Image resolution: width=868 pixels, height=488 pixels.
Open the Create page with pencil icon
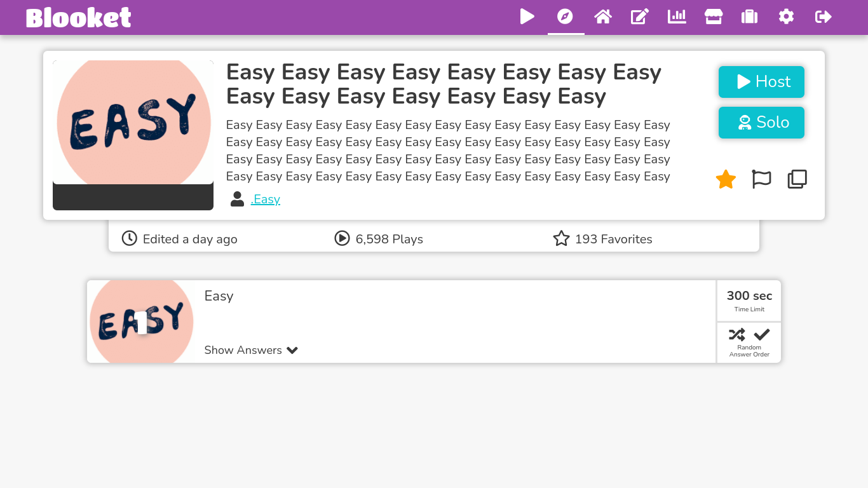click(x=639, y=17)
